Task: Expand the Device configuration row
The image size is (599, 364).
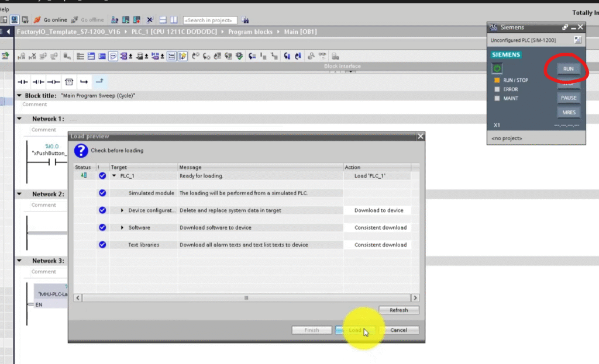Action: 123,210
